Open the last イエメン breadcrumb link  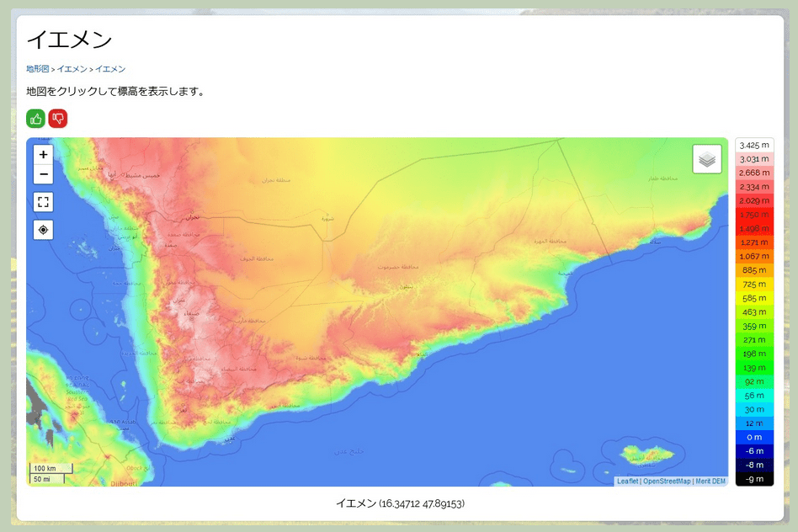pos(110,69)
